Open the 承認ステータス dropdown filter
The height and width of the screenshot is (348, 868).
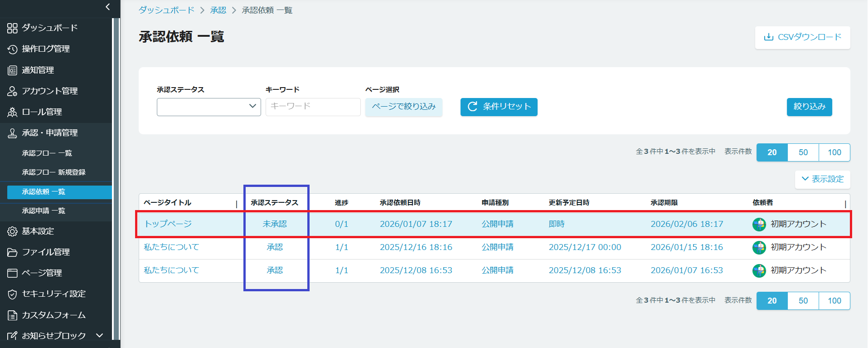point(209,107)
